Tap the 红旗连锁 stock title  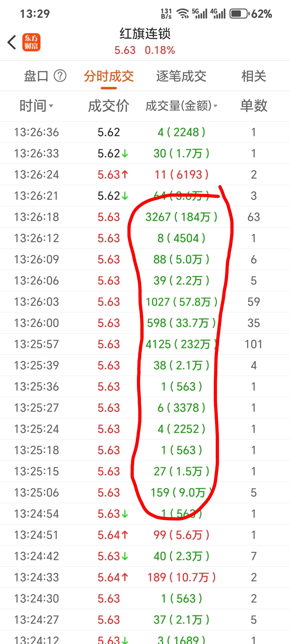145,34
